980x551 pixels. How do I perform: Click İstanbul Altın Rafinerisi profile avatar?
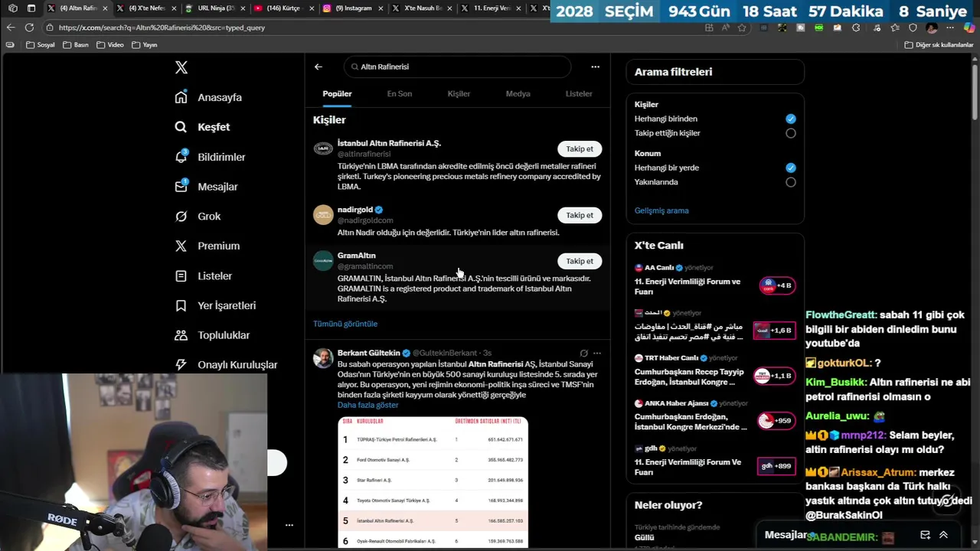tap(323, 148)
